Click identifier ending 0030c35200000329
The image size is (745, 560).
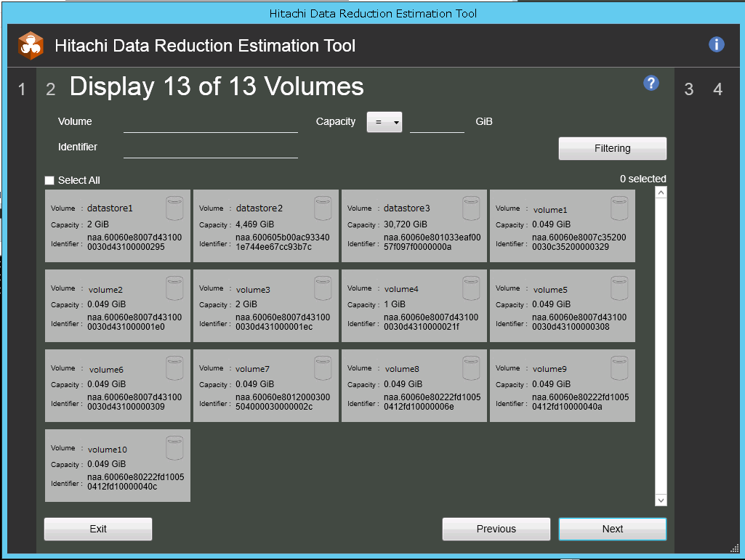[x=579, y=243]
